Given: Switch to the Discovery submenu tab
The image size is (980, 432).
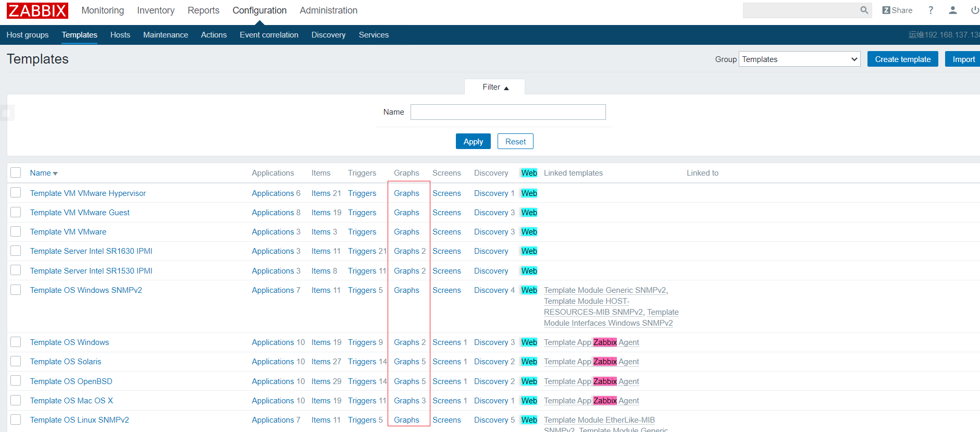Looking at the screenshot, I should 328,35.
